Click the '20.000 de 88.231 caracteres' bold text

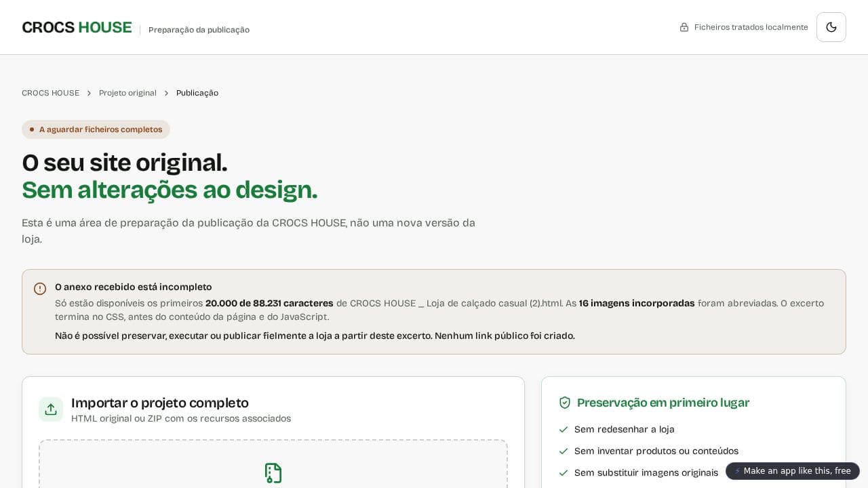click(x=269, y=303)
